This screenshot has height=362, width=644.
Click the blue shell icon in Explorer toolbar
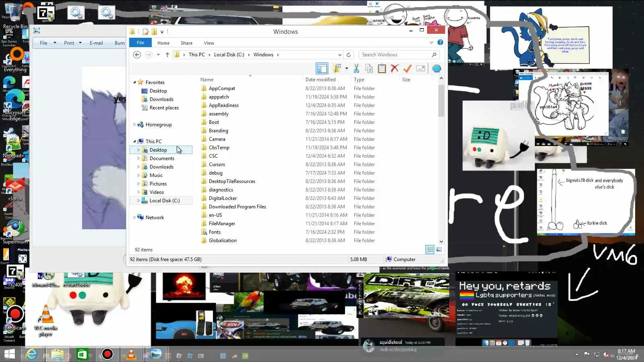(437, 68)
